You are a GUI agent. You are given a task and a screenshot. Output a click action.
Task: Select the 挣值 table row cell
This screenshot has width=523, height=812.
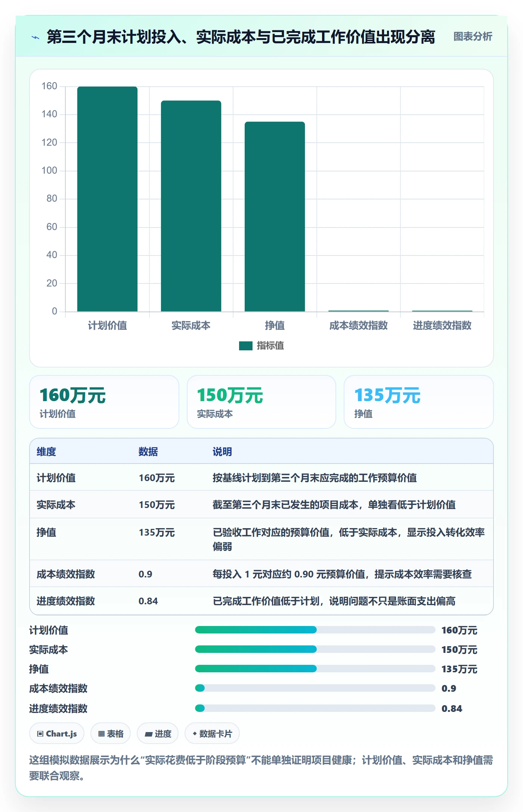pyautogui.click(x=46, y=532)
